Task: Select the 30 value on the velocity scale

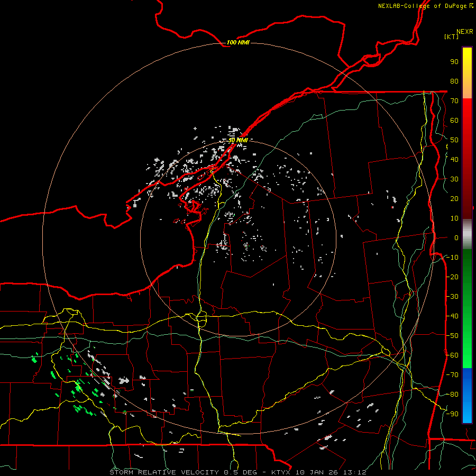Action: tap(454, 179)
